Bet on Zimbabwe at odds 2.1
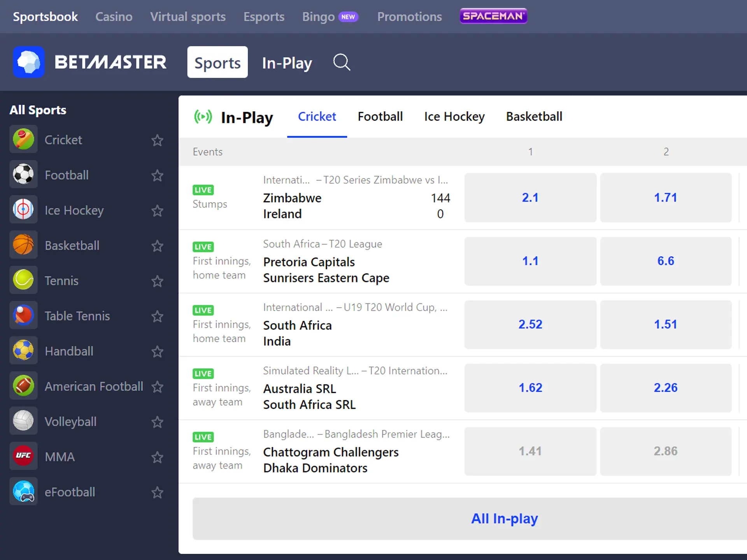This screenshot has height=560, width=747. tap(530, 198)
